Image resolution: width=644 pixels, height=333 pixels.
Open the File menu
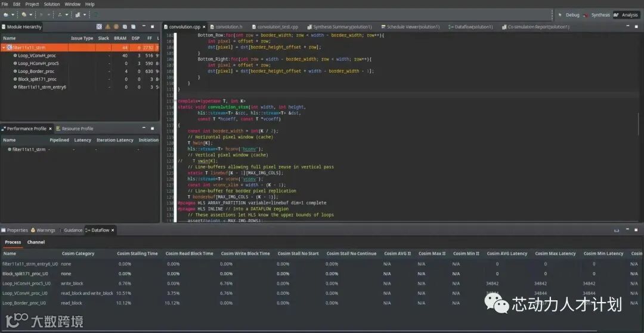click(x=5, y=4)
